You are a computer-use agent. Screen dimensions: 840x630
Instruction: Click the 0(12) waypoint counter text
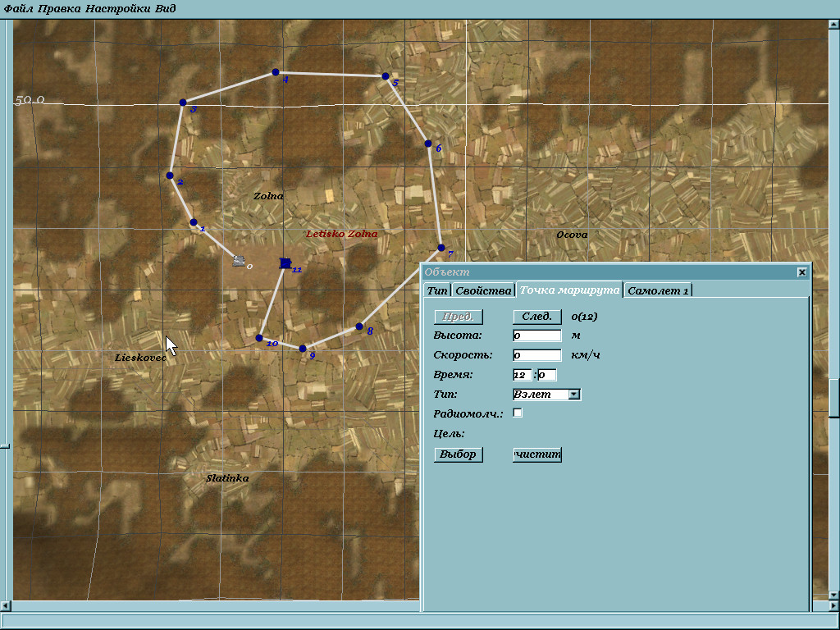pos(584,317)
